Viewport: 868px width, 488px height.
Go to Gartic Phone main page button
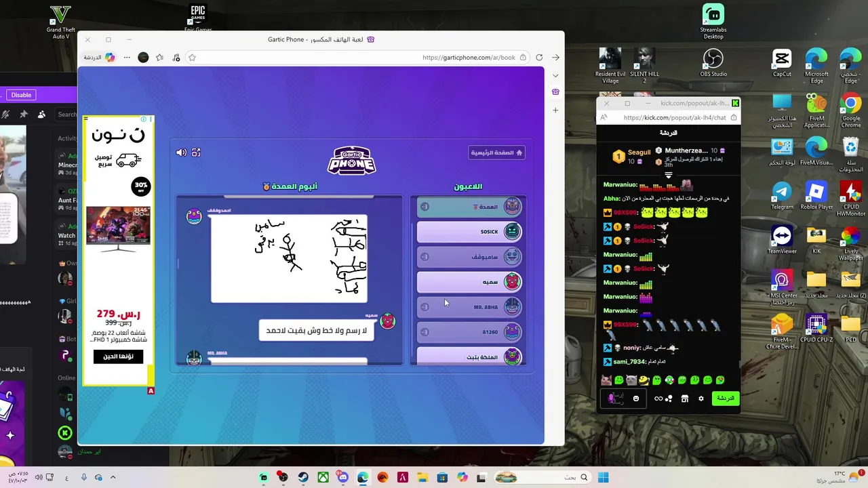(x=496, y=152)
